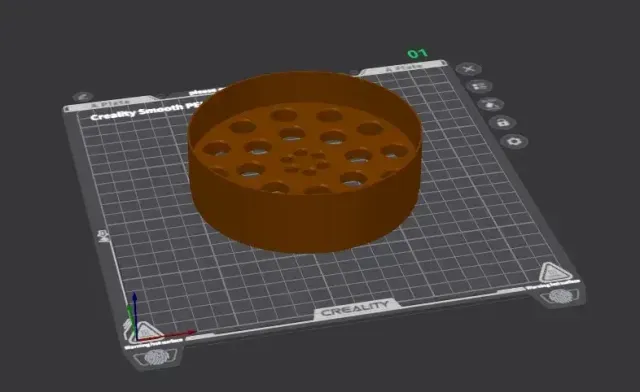Select plate number '01' label
Image resolution: width=640 pixels, height=392 pixels.
click(417, 53)
